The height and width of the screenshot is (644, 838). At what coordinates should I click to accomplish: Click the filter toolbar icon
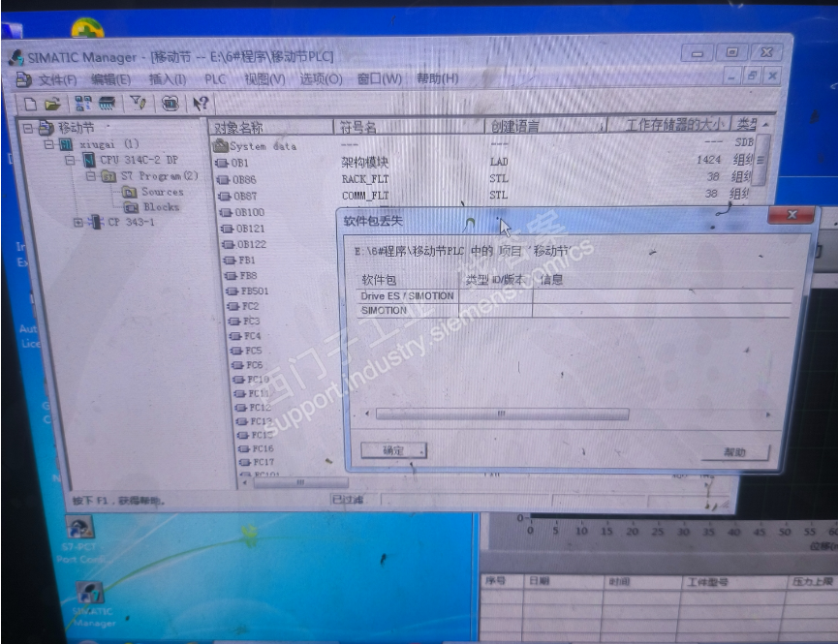click(x=139, y=103)
